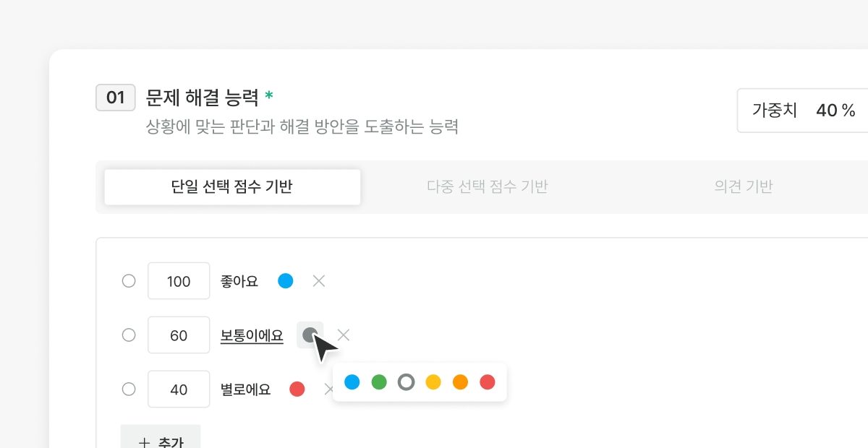Viewport: 868px width, 448px height.
Task: Pick the orange swatch in color popup
Action: coord(460,382)
